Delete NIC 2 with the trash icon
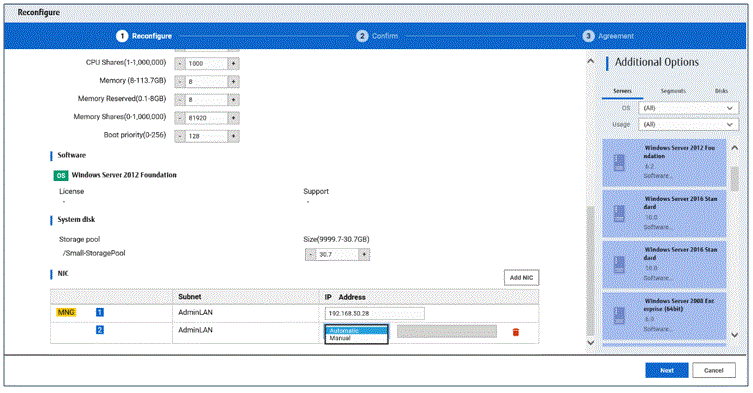 pyautogui.click(x=516, y=332)
